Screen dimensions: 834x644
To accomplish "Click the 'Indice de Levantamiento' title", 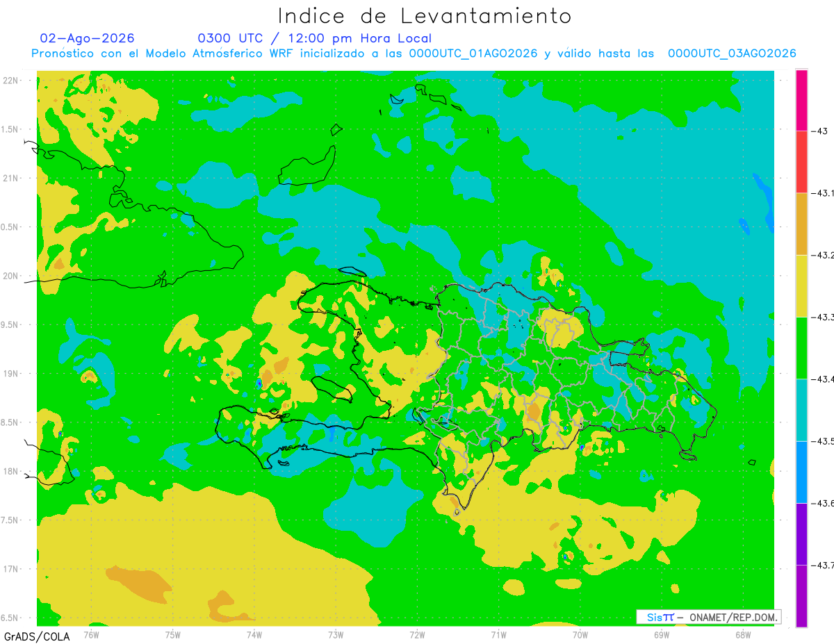I will click(424, 15).
